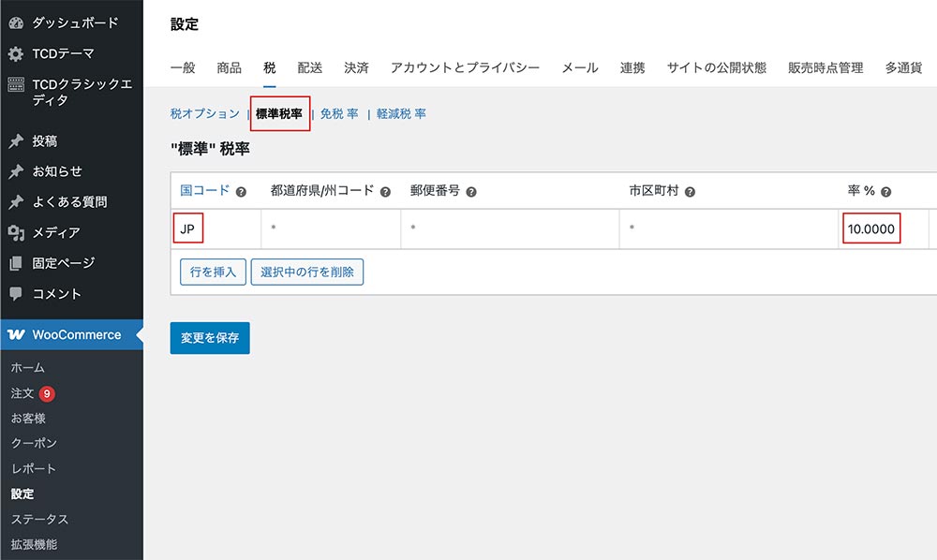
Task: Click the TCDテーマ gear icon
Action: 16,53
